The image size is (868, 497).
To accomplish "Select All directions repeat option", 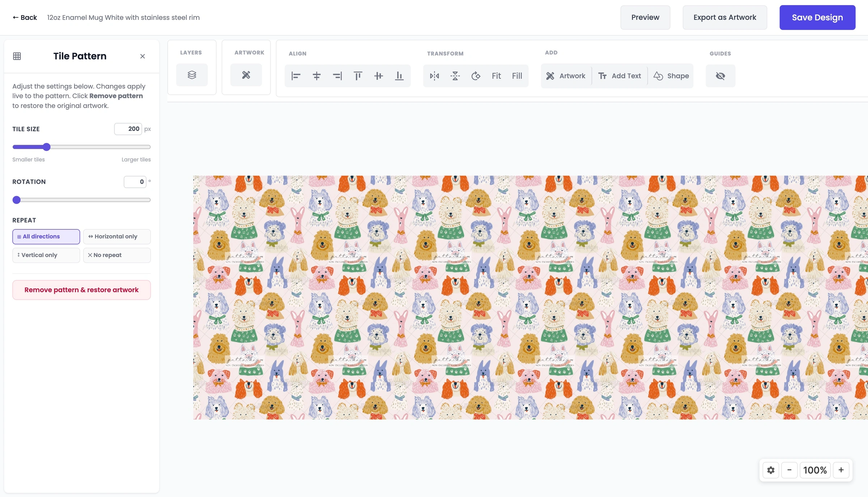I will click(x=46, y=237).
